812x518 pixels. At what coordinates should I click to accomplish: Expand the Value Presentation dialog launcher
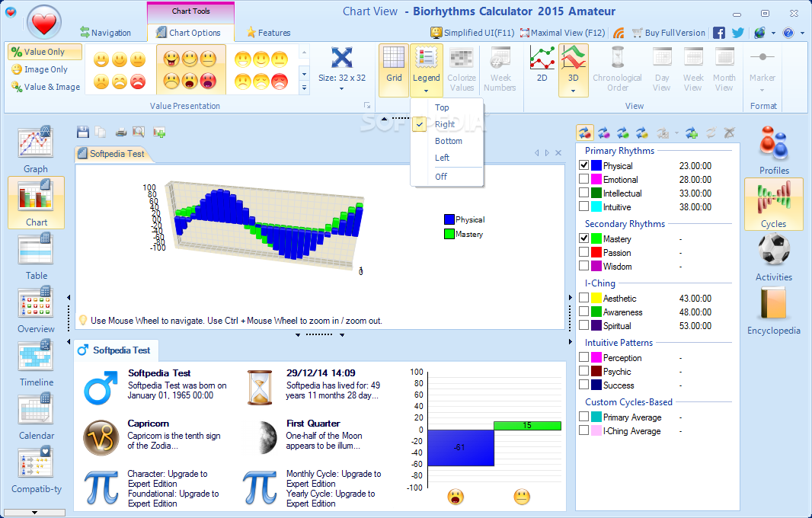[367, 106]
